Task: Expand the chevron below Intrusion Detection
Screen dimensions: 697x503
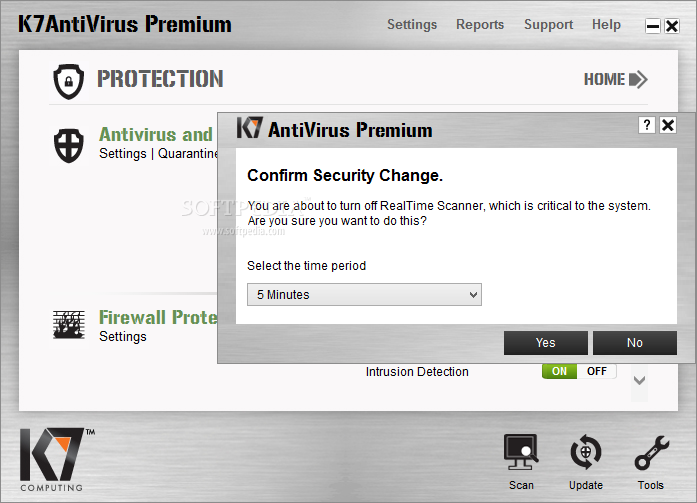Action: click(639, 380)
